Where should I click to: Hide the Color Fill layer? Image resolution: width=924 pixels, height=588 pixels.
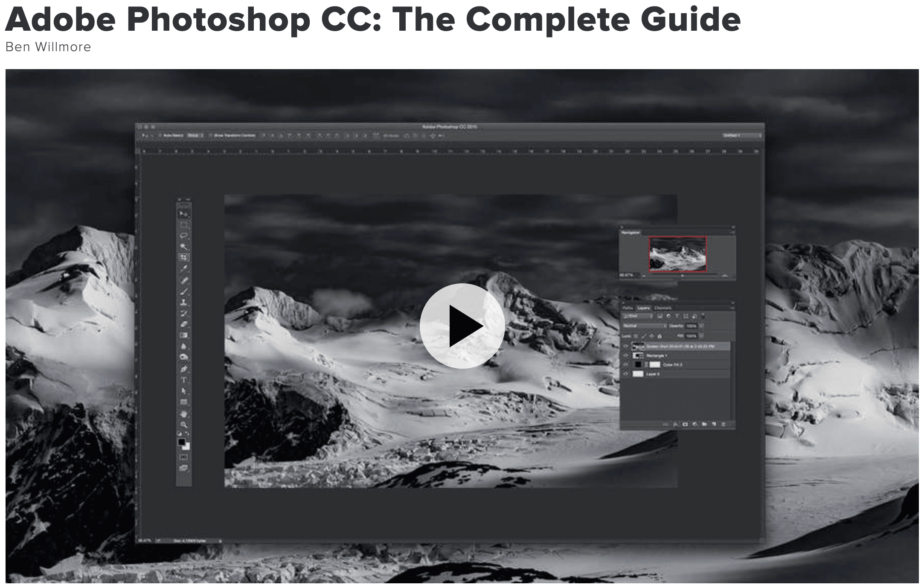626,365
